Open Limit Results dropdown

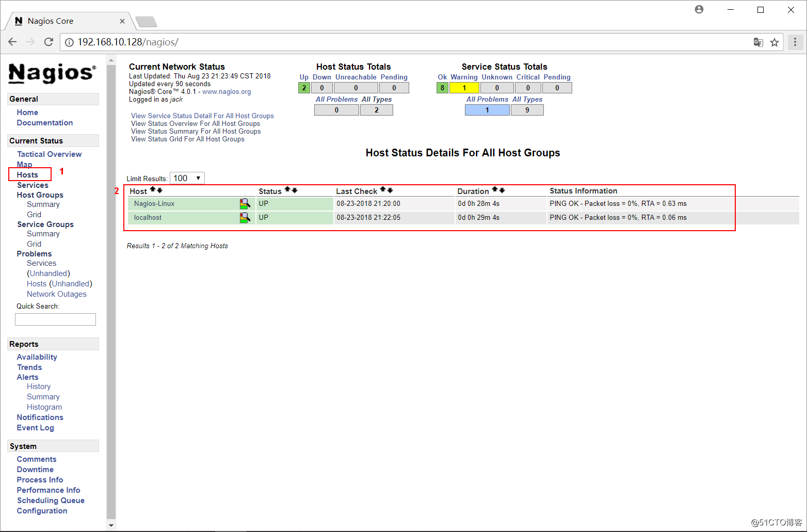pyautogui.click(x=187, y=178)
